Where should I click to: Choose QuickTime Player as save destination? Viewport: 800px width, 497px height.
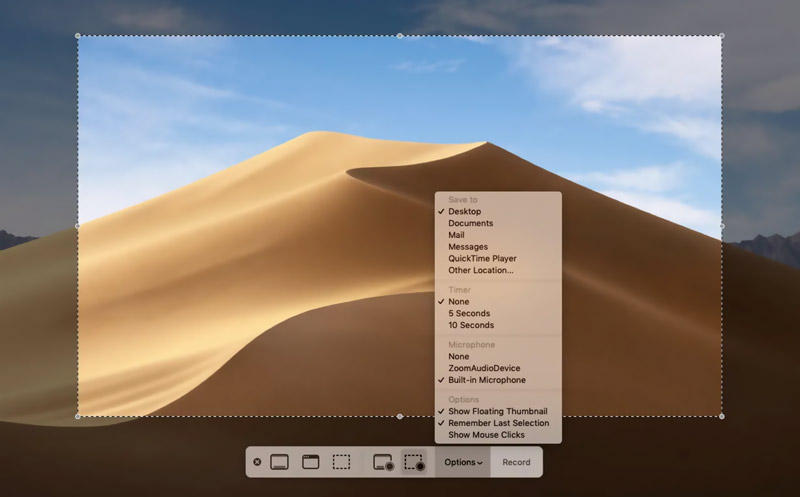point(482,258)
